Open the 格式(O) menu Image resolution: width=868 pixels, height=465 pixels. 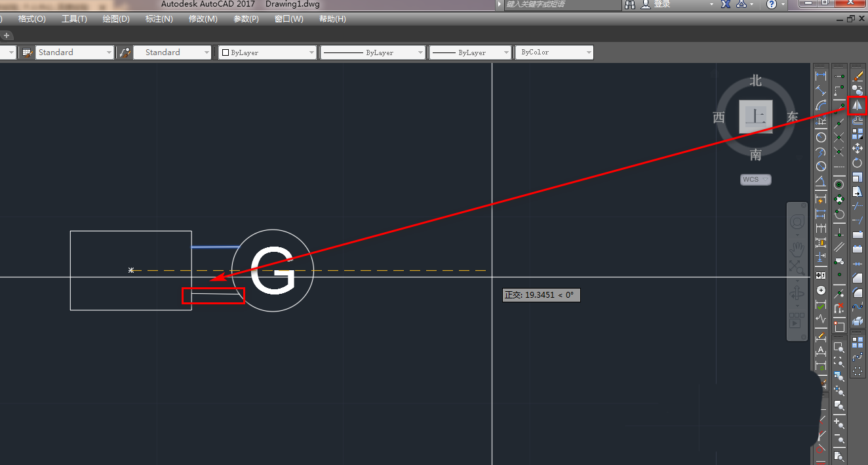32,19
